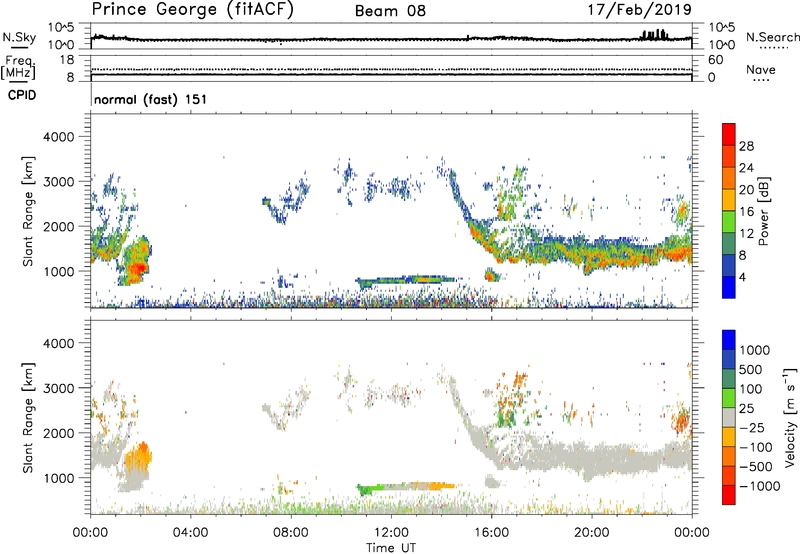This screenshot has width=800, height=554.
Task: Click the date '17/Feb/2019'
Action: click(640, 9)
